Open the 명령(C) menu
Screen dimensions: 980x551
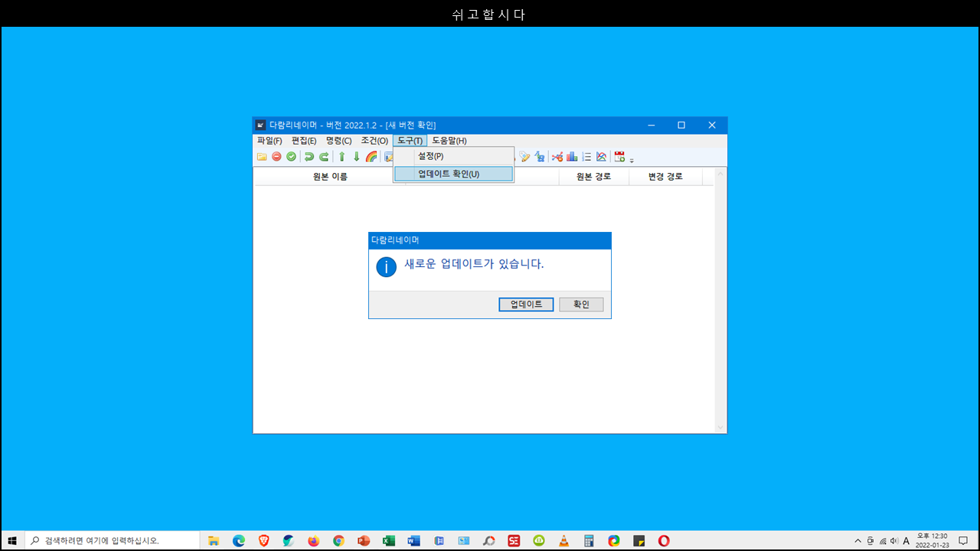pos(338,141)
